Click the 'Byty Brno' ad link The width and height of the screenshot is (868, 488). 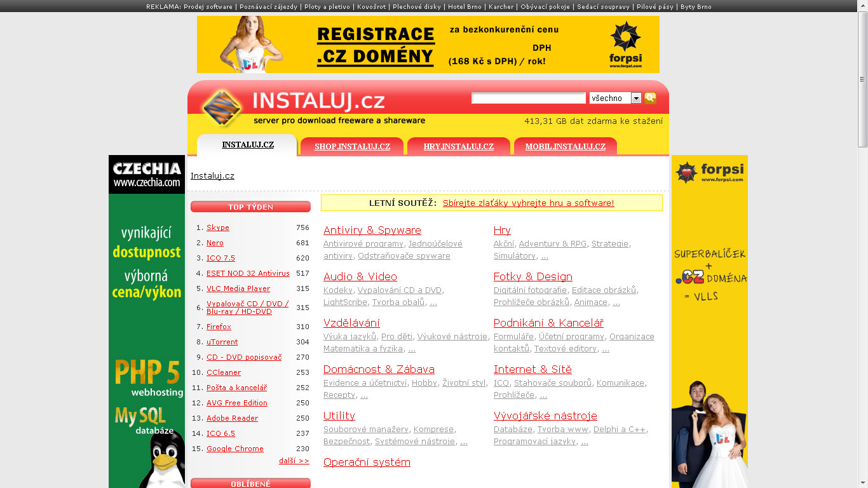(696, 7)
